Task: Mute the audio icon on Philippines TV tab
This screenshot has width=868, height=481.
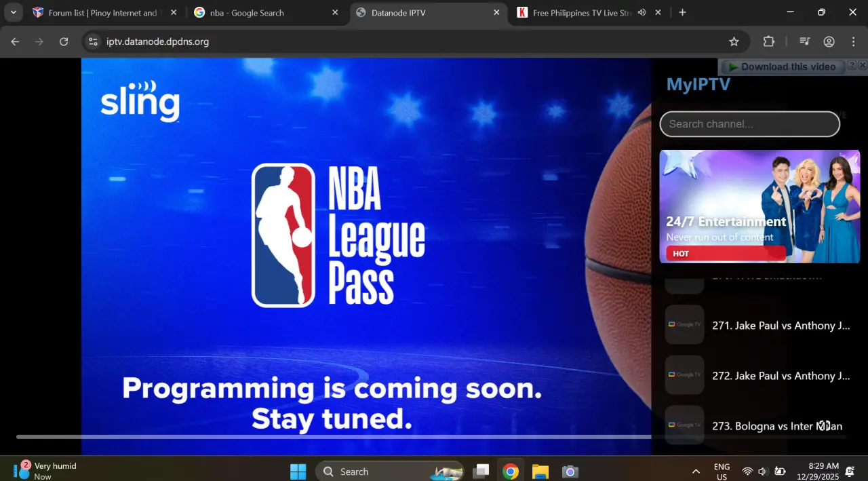Action: 642,12
